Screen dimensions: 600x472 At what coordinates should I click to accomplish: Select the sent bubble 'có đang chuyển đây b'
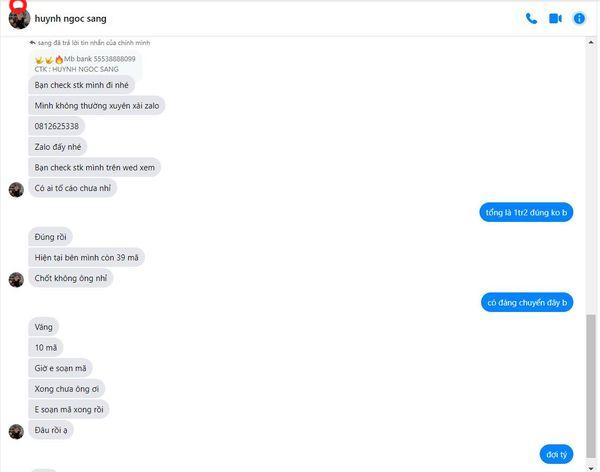(x=526, y=302)
